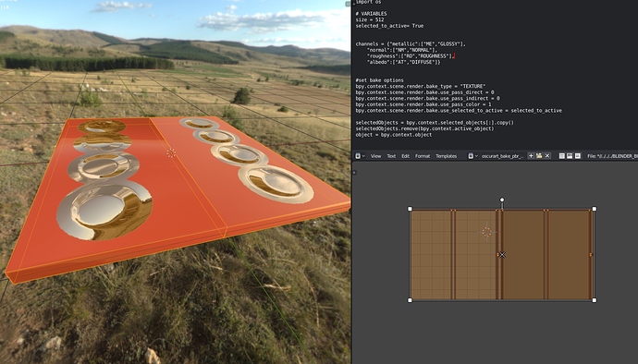638x364 pixels.
Task: Browse text datablocks dropdown icon
Action: click(472, 156)
